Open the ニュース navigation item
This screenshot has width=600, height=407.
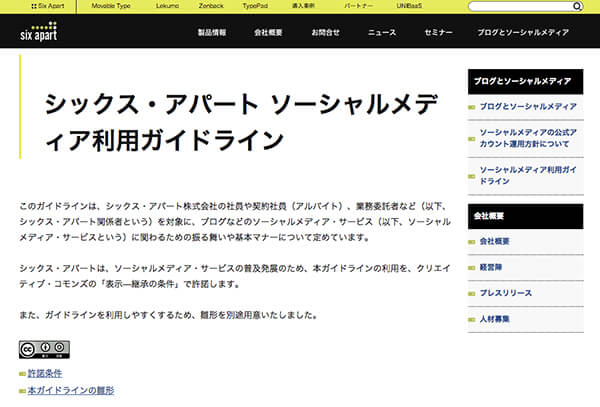[382, 32]
